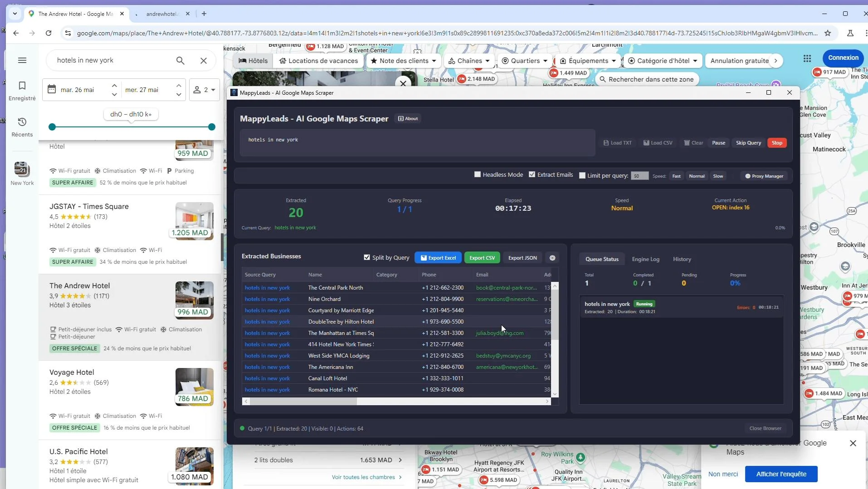Clear the MappyLeads query list
868x489 pixels.
point(693,143)
